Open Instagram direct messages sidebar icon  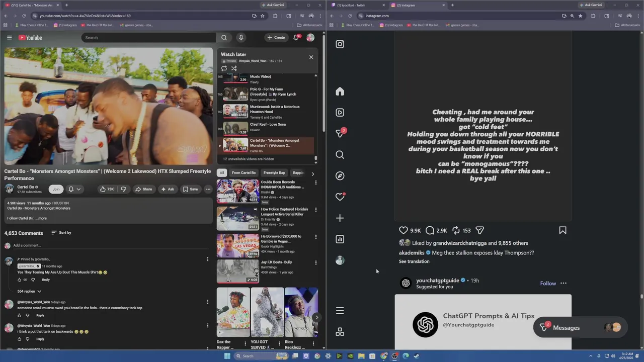click(340, 134)
